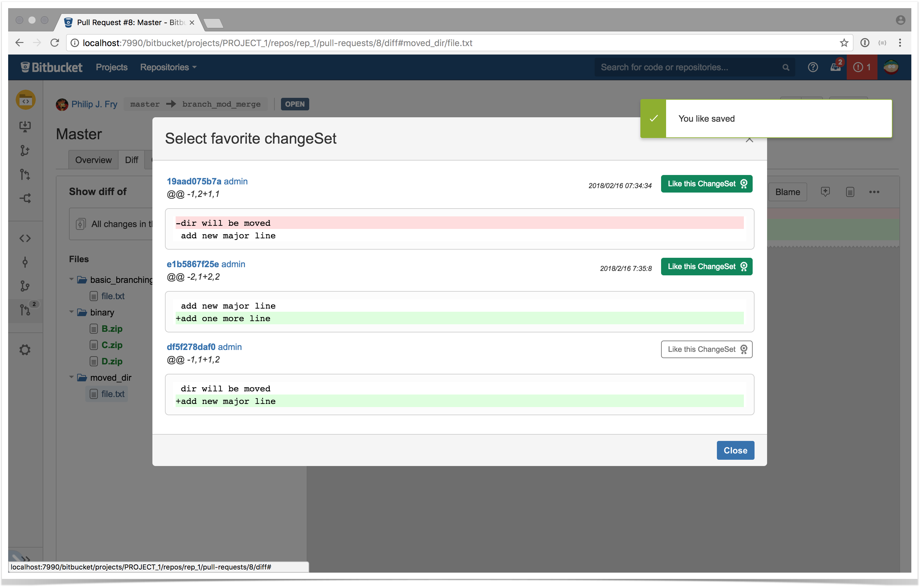Select file.txt under basic_branching
This screenshot has width=922, height=588.
click(113, 296)
